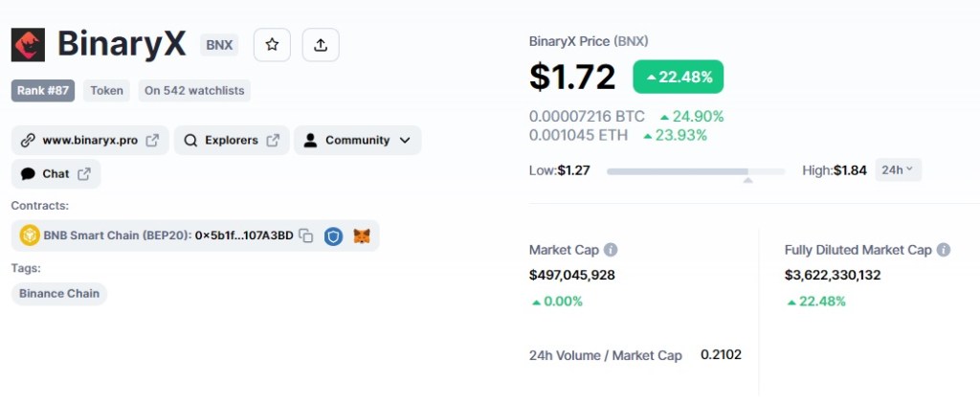Click the Token tag label
The width and height of the screenshot is (980, 404).
tap(107, 91)
